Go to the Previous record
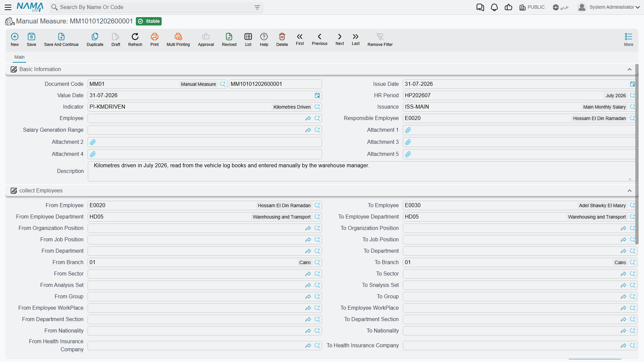The image size is (644, 362). tap(320, 39)
